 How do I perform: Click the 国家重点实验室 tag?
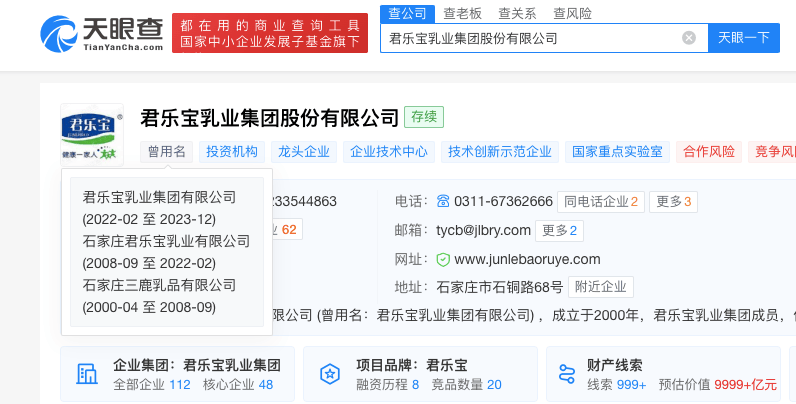(617, 152)
